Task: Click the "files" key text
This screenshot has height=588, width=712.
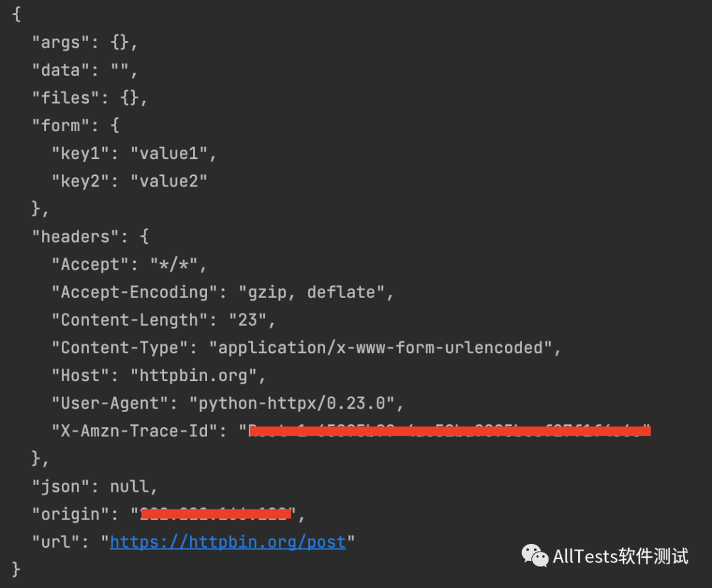Action: 65,98
